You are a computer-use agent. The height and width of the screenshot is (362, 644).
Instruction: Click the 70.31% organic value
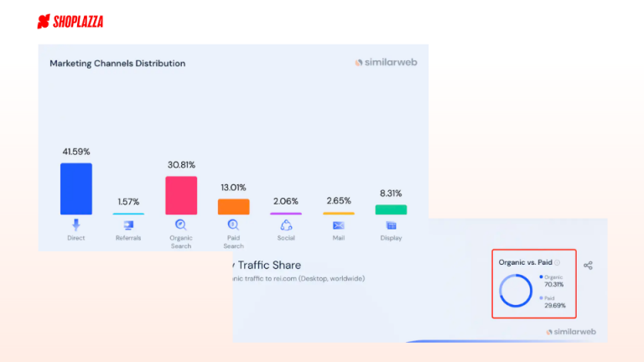554,284
